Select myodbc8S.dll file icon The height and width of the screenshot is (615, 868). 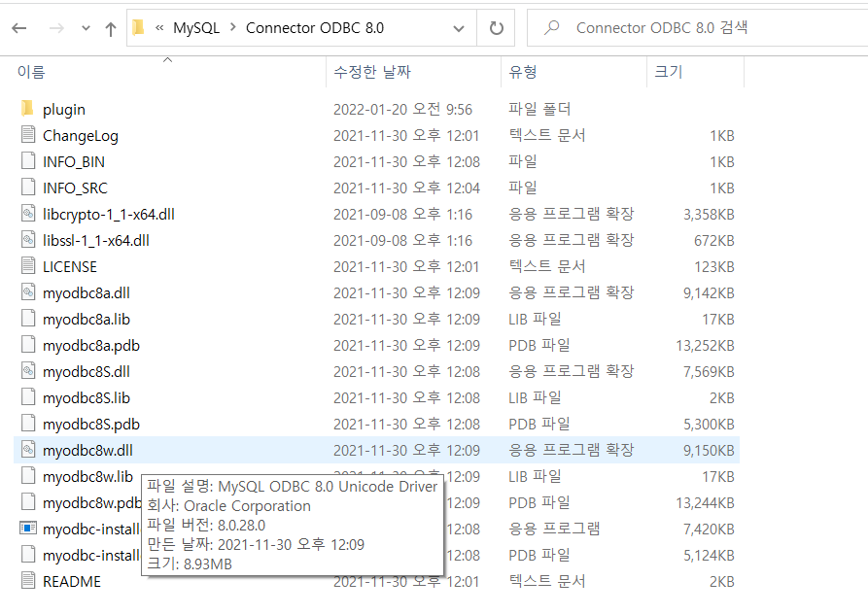(x=28, y=370)
